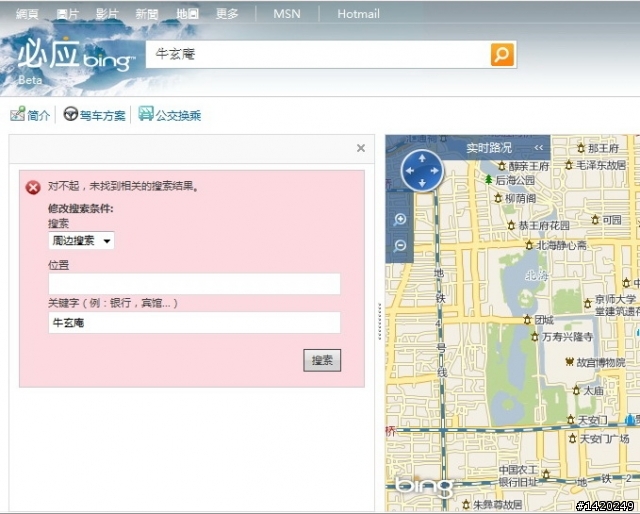Viewport: 640px width, 514px height.
Task: Click the 实时路况 live traffic label
Action: (x=489, y=148)
